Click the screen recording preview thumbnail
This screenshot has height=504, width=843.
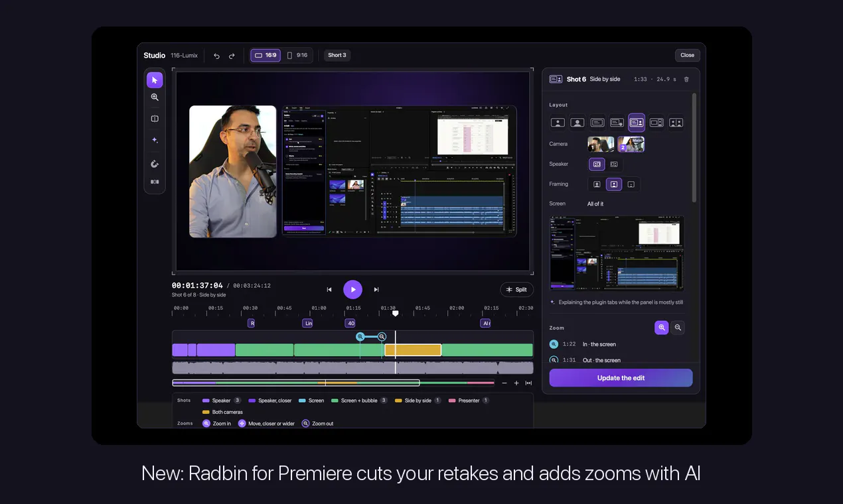click(617, 253)
